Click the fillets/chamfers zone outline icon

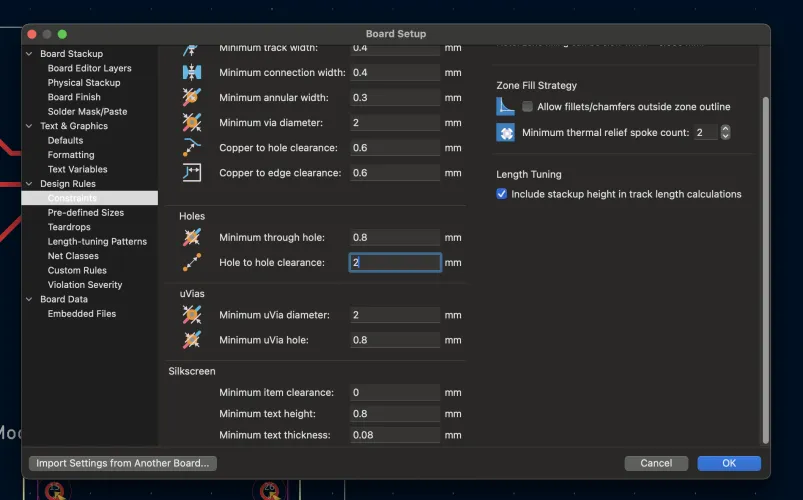click(x=505, y=107)
